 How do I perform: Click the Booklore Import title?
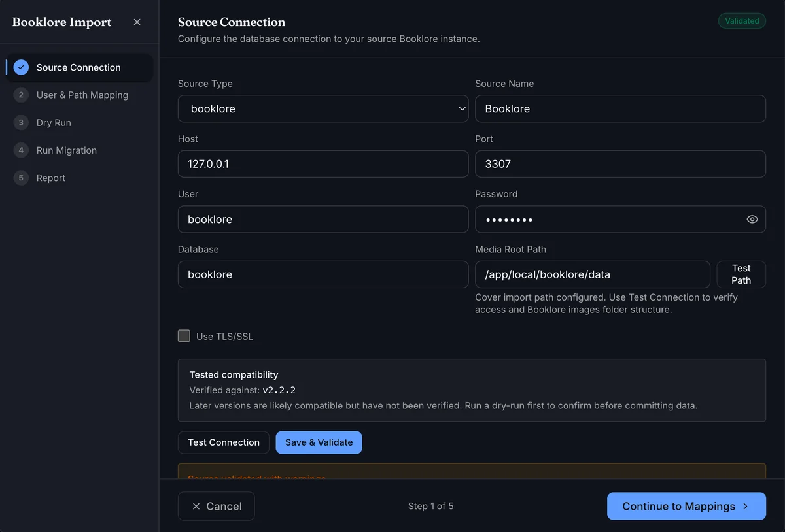62,22
